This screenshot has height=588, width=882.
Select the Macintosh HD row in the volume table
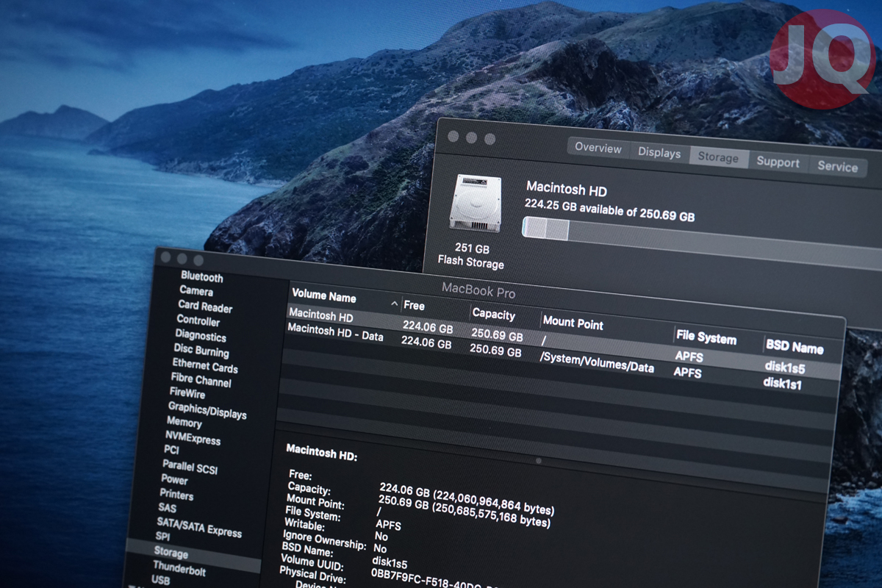[x=563, y=343]
